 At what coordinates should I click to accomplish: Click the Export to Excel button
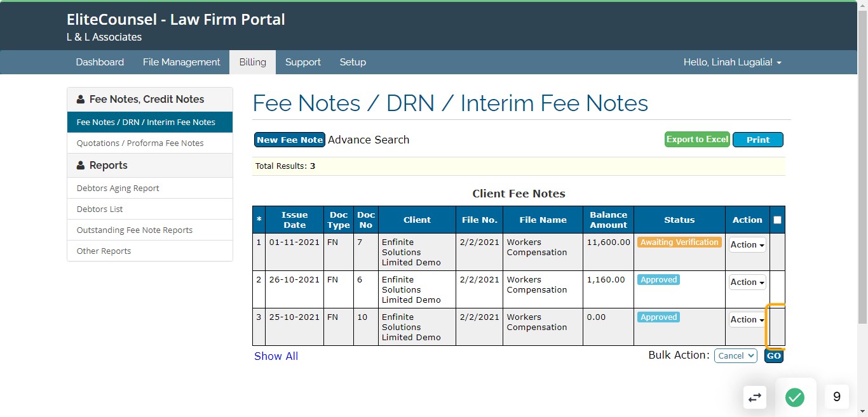click(x=697, y=140)
